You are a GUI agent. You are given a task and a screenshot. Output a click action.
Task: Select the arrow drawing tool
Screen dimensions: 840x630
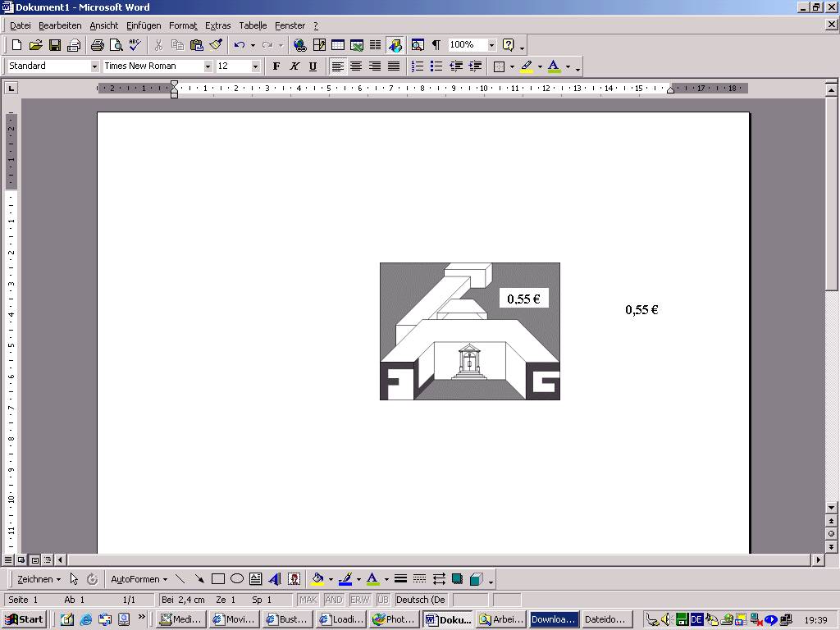point(199,579)
